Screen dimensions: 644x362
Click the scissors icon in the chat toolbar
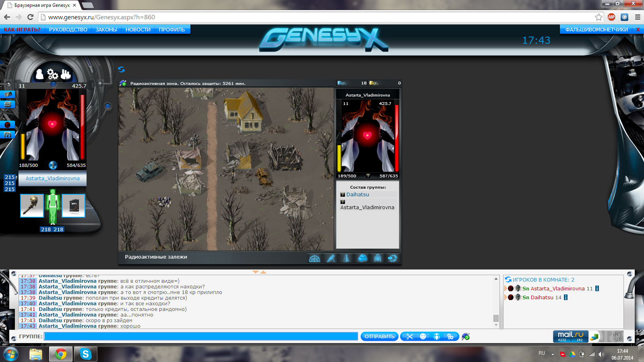[x=410, y=337]
